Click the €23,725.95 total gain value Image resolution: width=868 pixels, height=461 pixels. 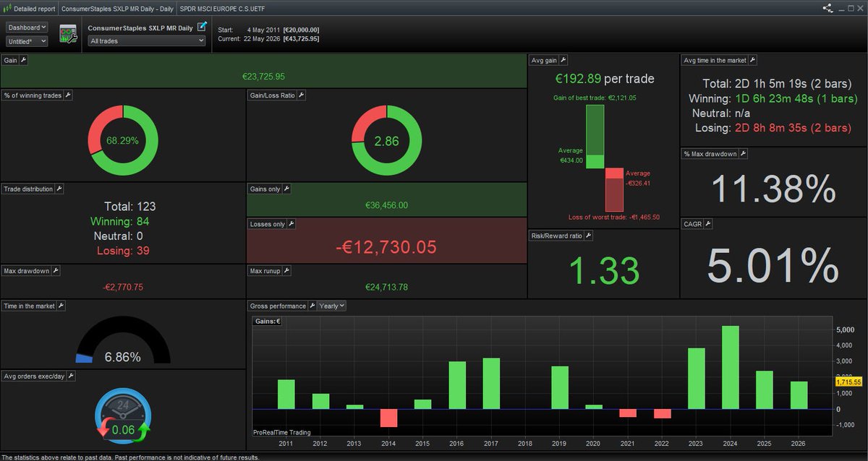263,76
